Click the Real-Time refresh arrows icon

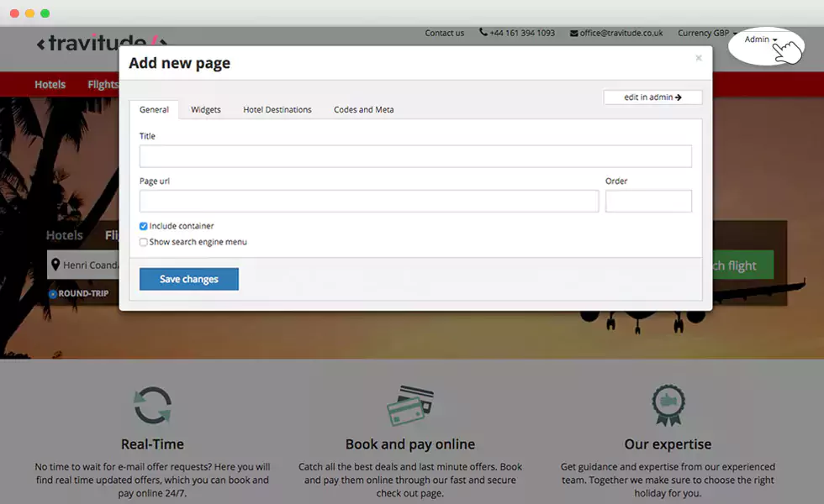point(151,404)
